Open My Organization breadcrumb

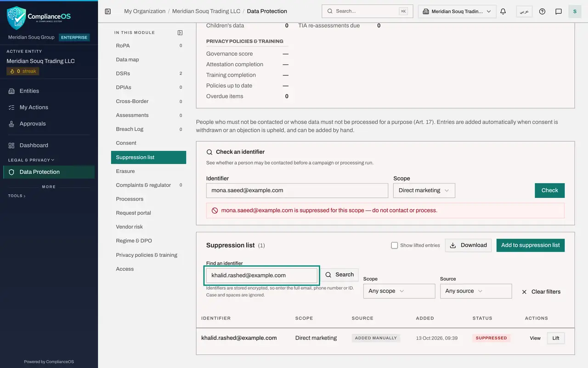tap(145, 11)
